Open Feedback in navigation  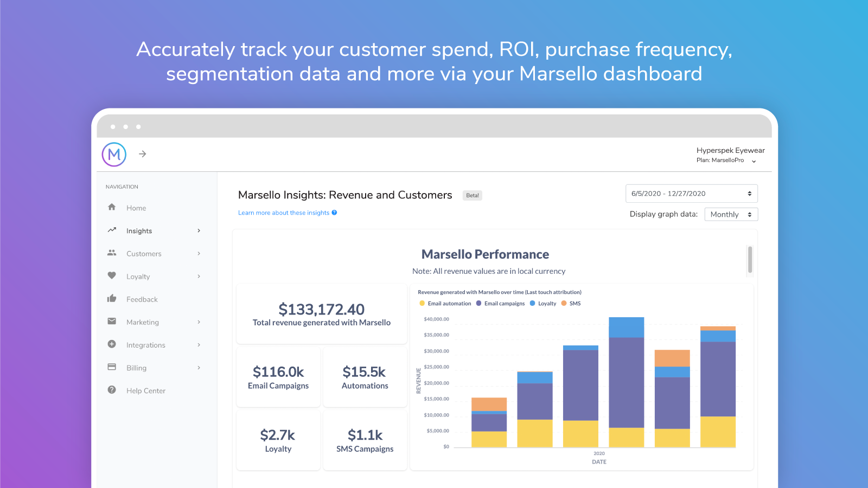[x=142, y=299]
